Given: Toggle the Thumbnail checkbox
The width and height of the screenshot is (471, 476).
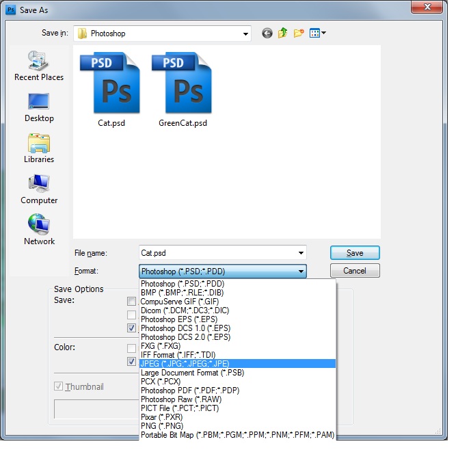Looking at the screenshot, I should [x=58, y=386].
